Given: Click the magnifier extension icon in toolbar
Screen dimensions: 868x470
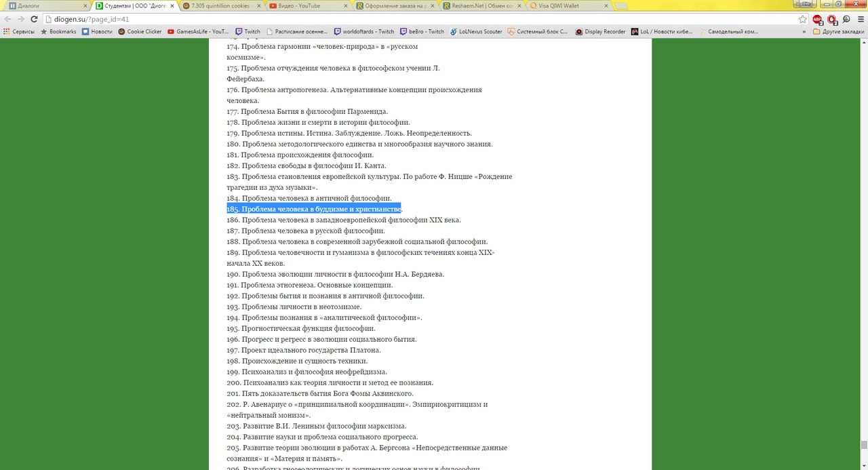Looking at the screenshot, I should tap(846, 19).
